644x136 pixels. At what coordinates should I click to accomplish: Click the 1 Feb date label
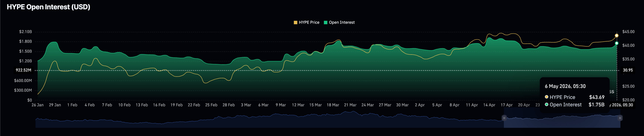pos(72,105)
